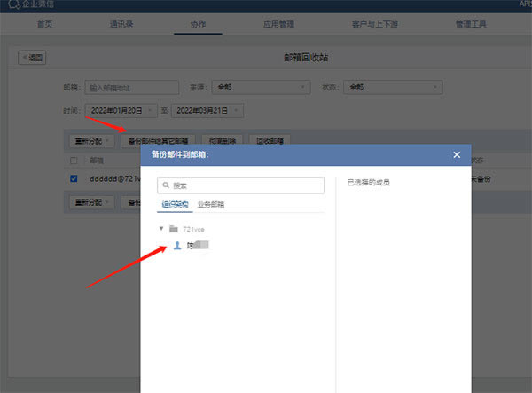Focus the 搜索 search field in dialog
The width and height of the screenshot is (532, 393).
(x=240, y=185)
